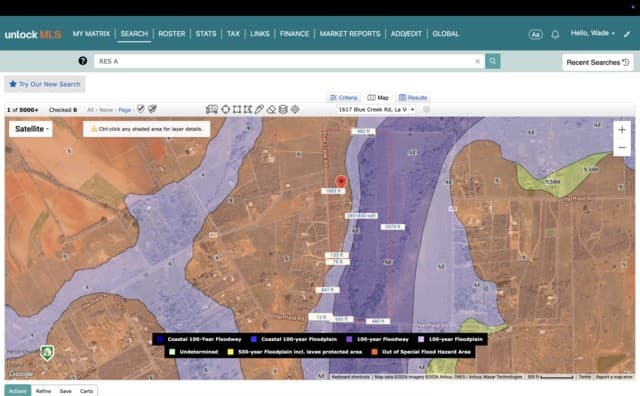640x396 pixels.
Task: Open MY MATRIX menu
Action: 91,34
